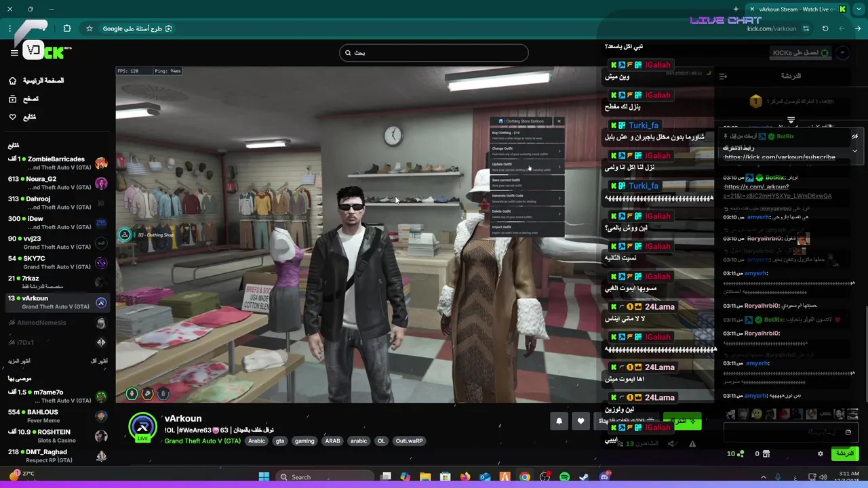Viewport: 868px width, 488px height.
Task: Select the OL tag chip
Action: tap(381, 441)
